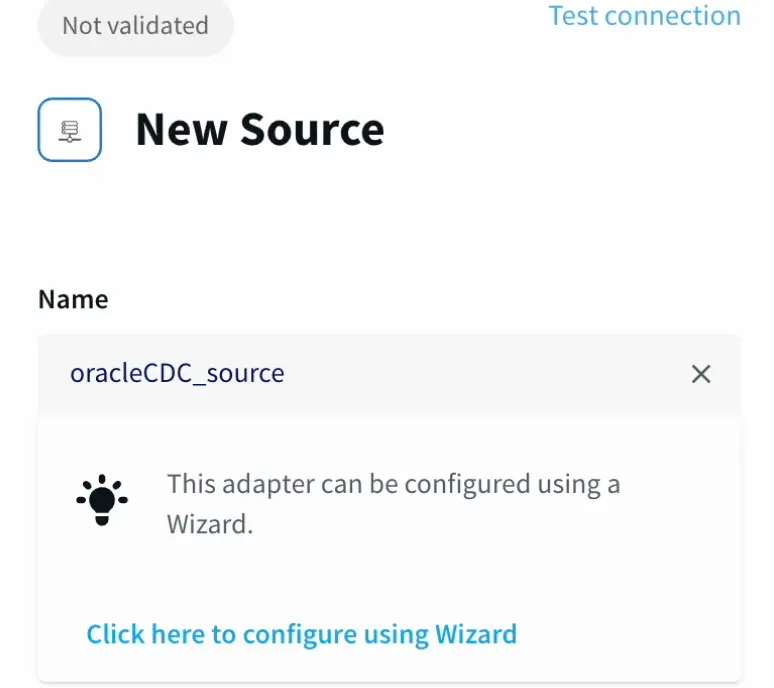Click the Name field label
The image size is (774, 688).
point(73,299)
